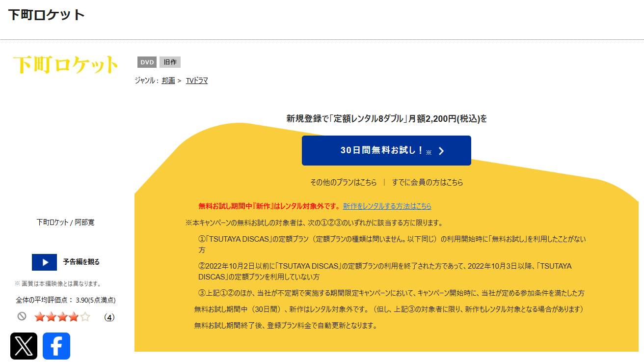
Task: Click the review count (4)
Action: (109, 317)
